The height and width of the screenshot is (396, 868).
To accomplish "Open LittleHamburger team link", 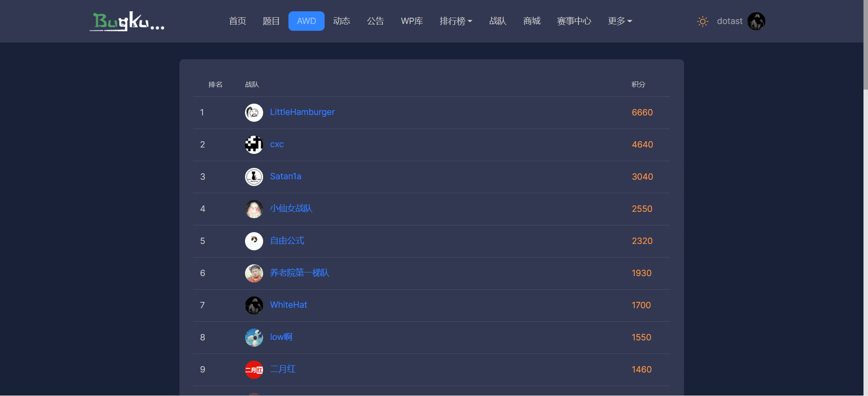I will [302, 112].
